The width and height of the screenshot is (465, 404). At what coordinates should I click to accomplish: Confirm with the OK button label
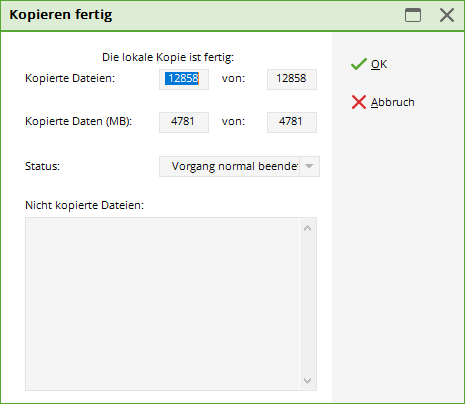(379, 64)
